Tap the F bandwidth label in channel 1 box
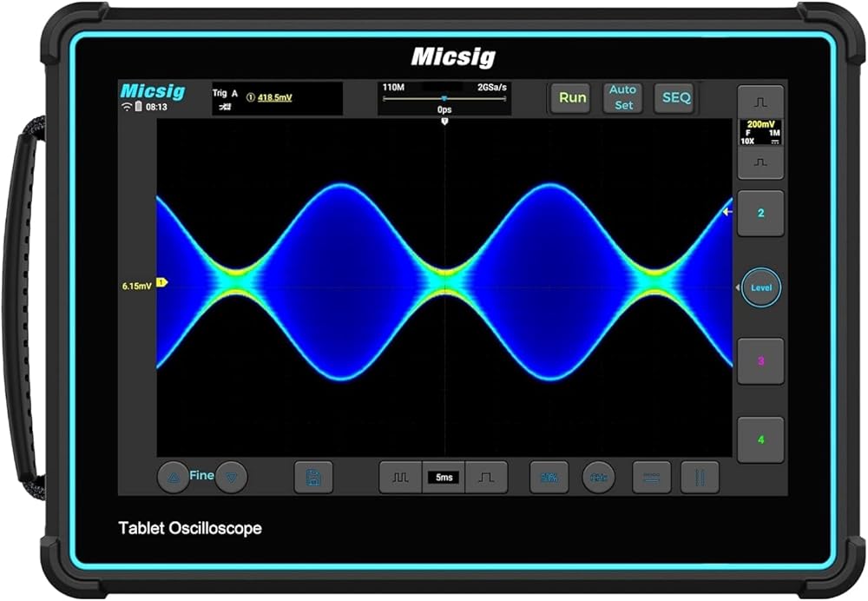868x601 pixels. (x=748, y=133)
